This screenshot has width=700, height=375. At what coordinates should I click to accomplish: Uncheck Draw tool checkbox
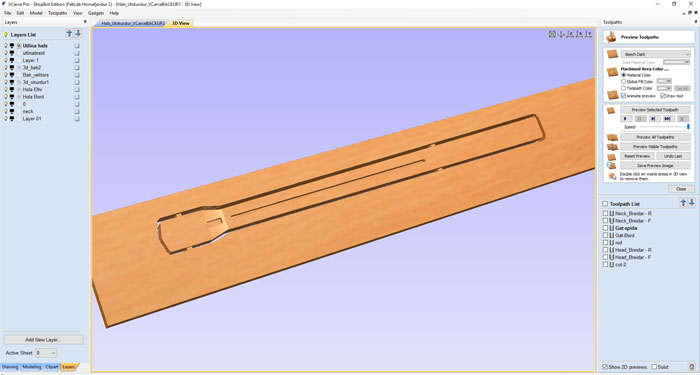click(x=663, y=96)
